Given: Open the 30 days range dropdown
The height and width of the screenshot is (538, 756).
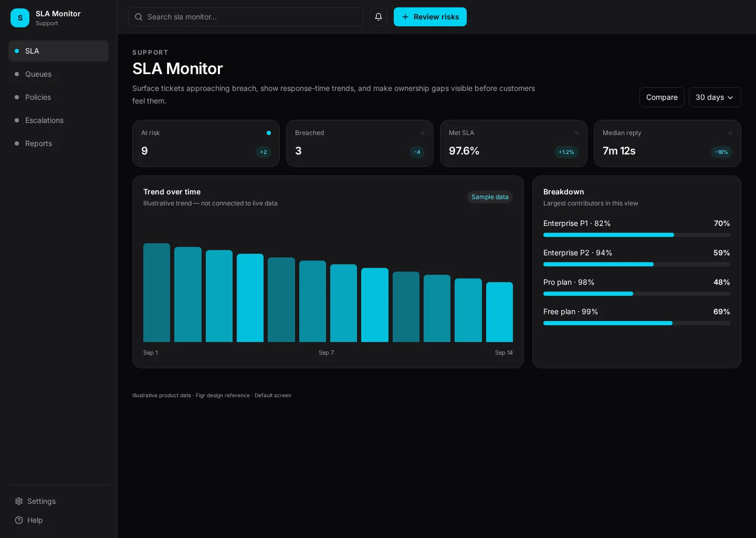Looking at the screenshot, I should coord(715,97).
